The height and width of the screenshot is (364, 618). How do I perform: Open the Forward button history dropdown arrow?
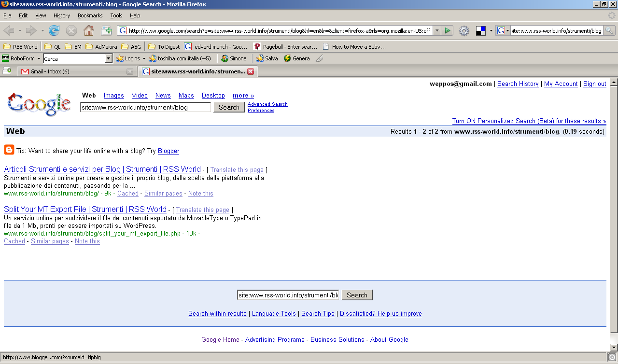(x=42, y=31)
